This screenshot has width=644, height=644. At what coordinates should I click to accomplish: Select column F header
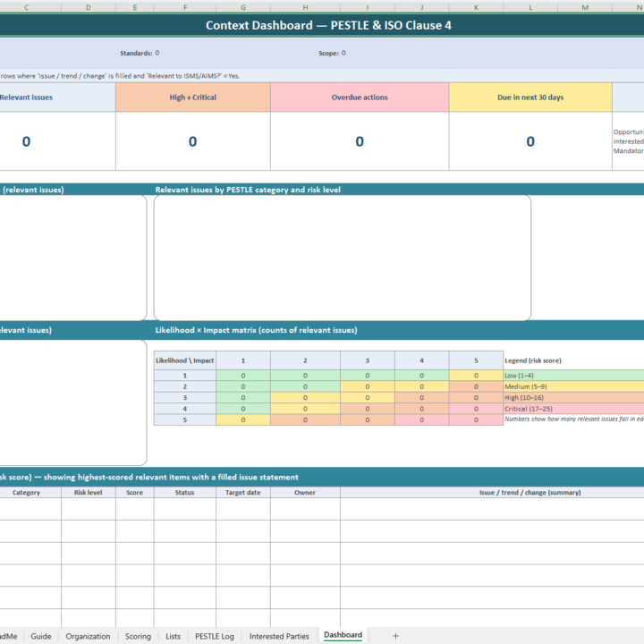pos(185,7)
